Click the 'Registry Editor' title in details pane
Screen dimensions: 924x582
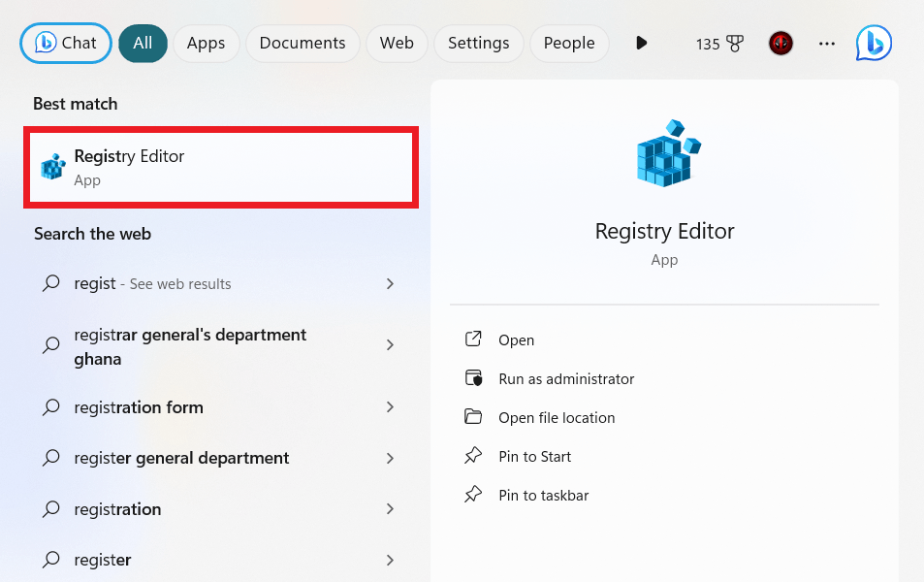664,231
